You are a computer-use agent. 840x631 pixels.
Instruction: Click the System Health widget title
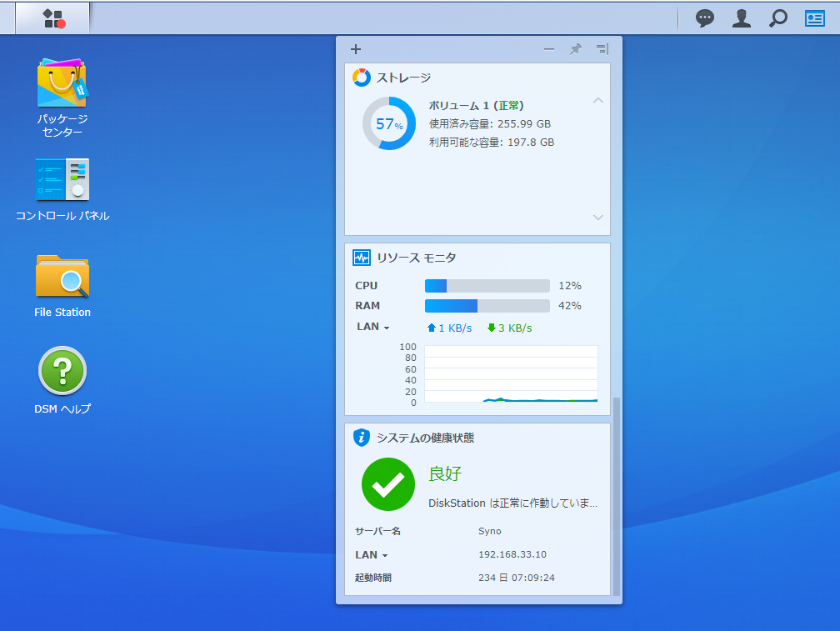[x=425, y=438]
